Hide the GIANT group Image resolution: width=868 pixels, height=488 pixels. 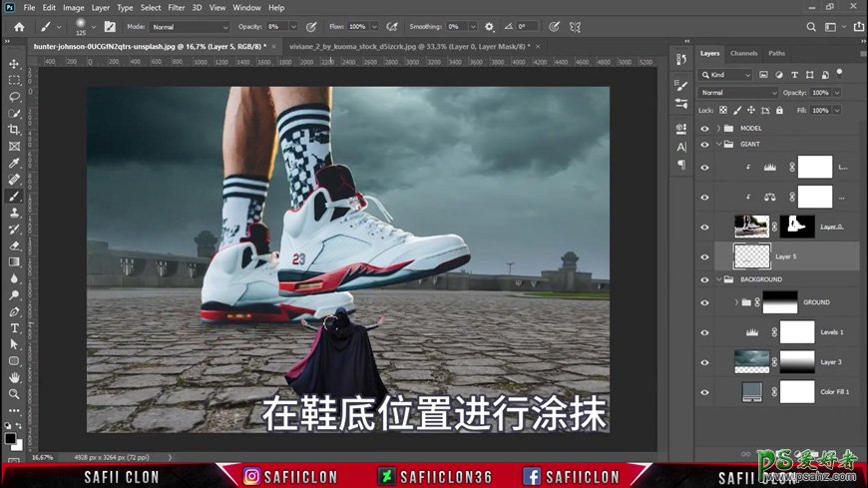704,145
